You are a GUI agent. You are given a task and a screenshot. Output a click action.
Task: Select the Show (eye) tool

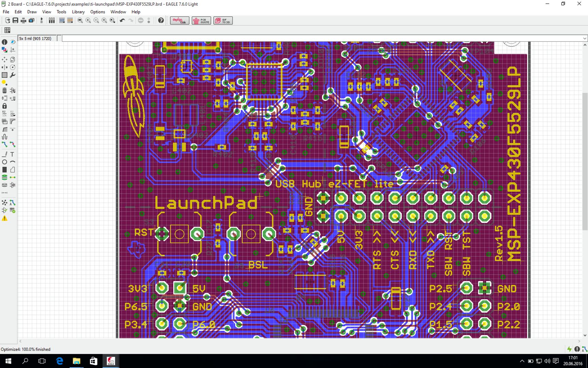[13, 42]
